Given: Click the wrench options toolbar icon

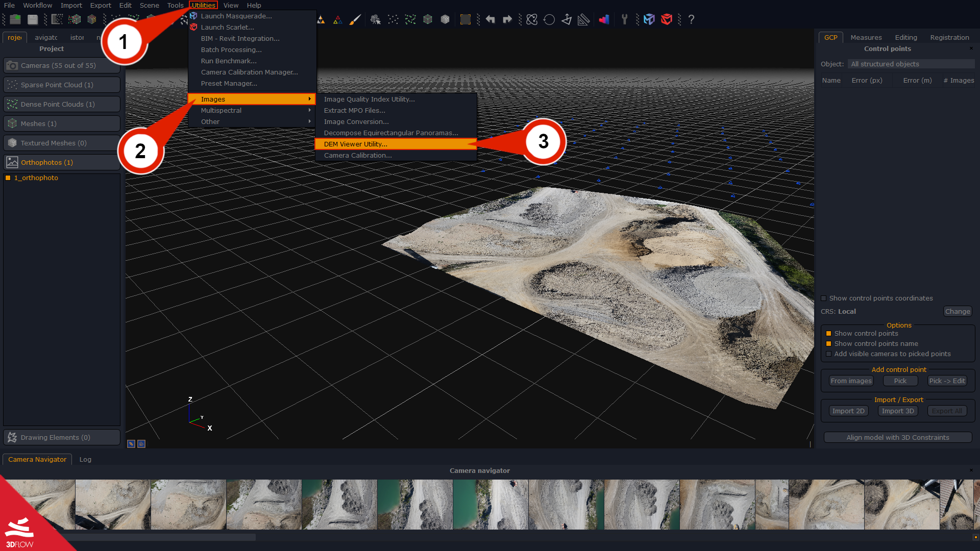Looking at the screenshot, I should 625,19.
